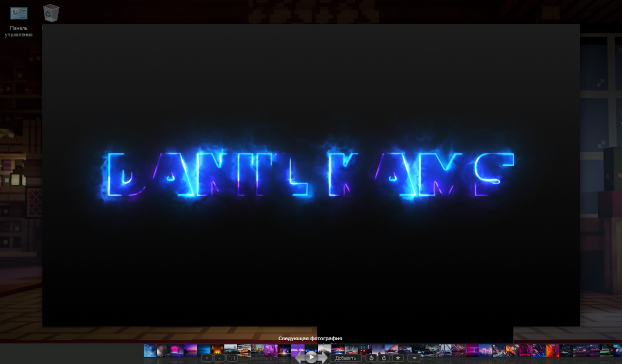The width and height of the screenshot is (622, 364).
Task: Select the neon pink tunnel thumbnail
Action: (472, 350)
